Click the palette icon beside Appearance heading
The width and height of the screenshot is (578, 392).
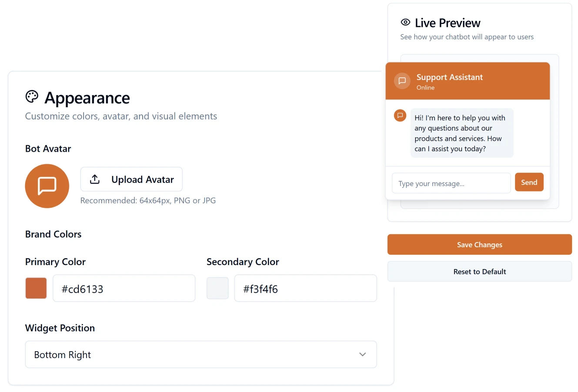point(32,96)
